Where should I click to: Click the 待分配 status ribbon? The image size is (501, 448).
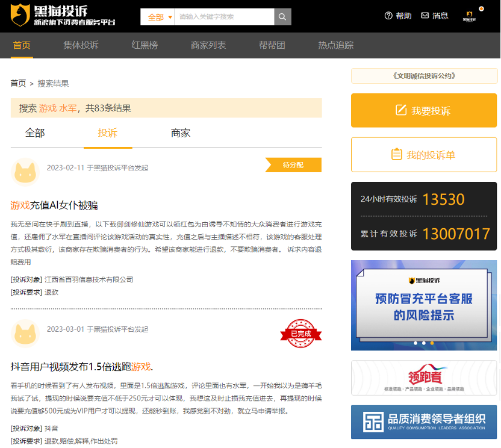pyautogui.click(x=293, y=165)
